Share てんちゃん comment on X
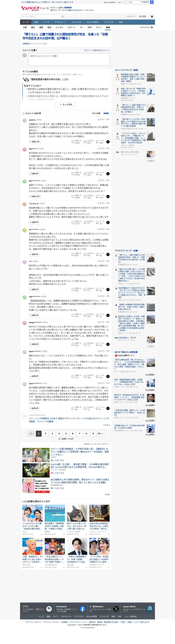 point(108,222)
